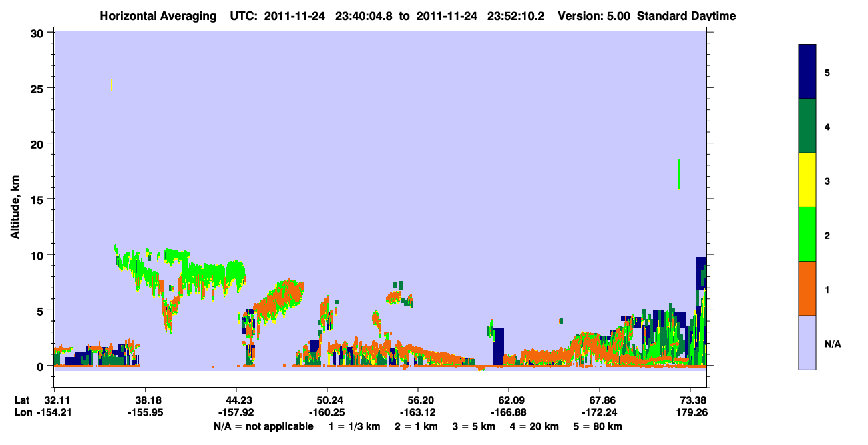Click 'N/A = not applicable' legend text
This screenshot has width=868, height=445.
point(263,426)
